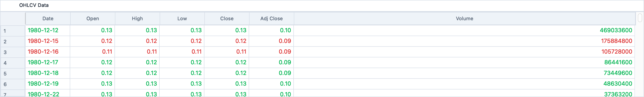644x97 pixels.
Task: Select date cell 1980-12-16
Action: point(47,52)
